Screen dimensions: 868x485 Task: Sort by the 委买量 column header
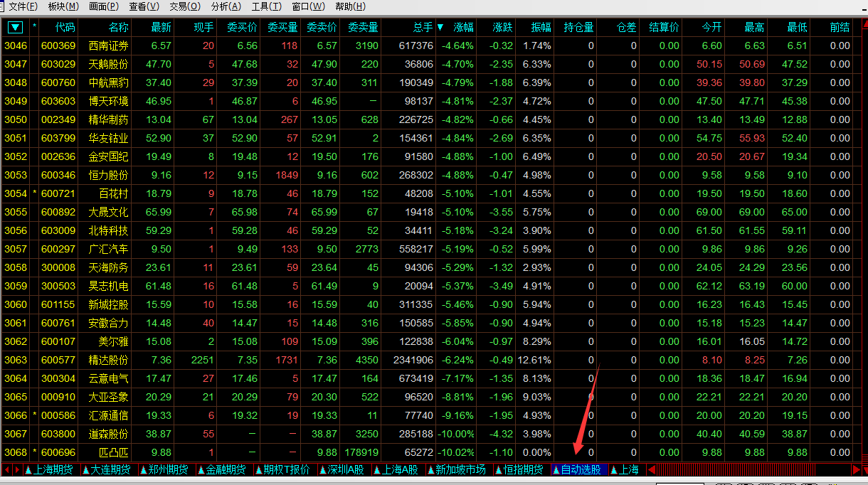(x=282, y=27)
